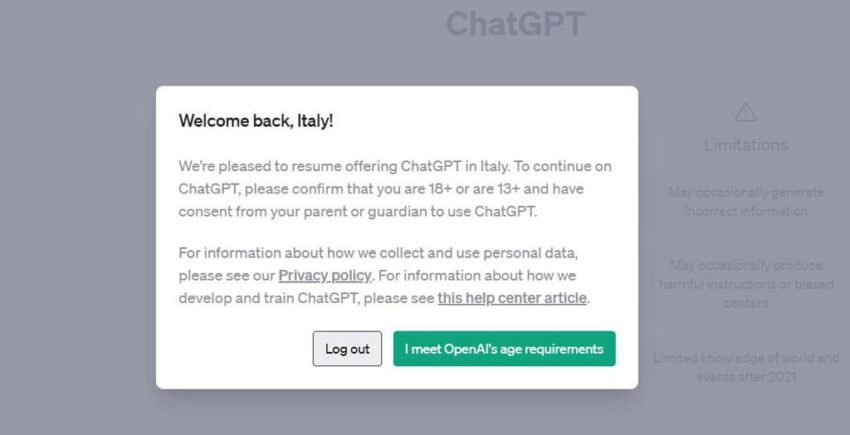Click the Welcome back, Italy! heading

[x=256, y=120]
